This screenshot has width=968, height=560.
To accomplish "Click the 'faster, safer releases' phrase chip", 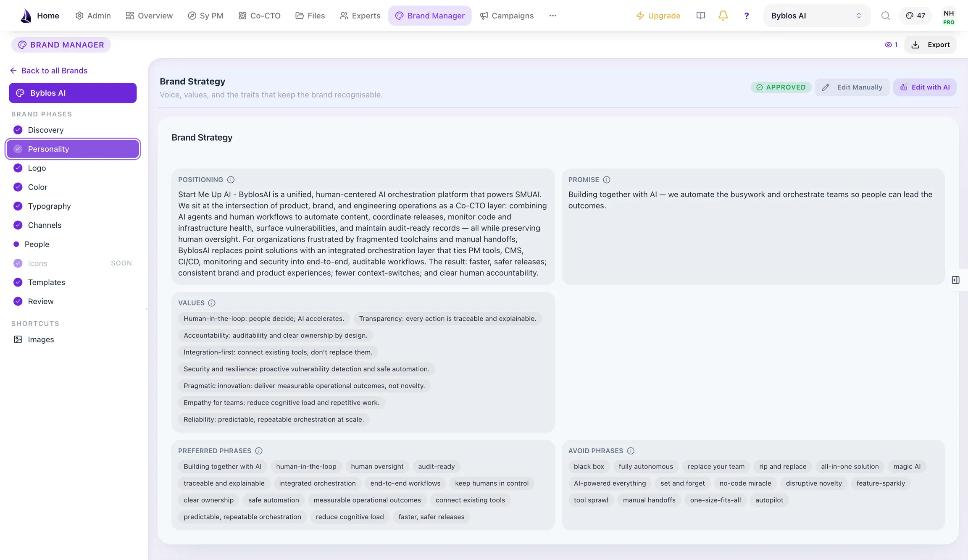I will point(431,517).
